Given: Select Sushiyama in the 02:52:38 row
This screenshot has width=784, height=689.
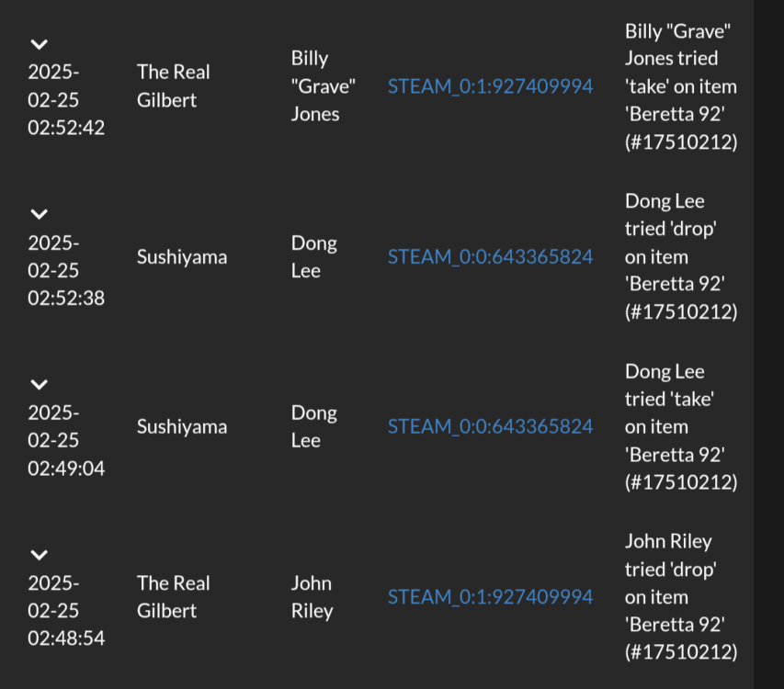Looking at the screenshot, I should click(182, 256).
